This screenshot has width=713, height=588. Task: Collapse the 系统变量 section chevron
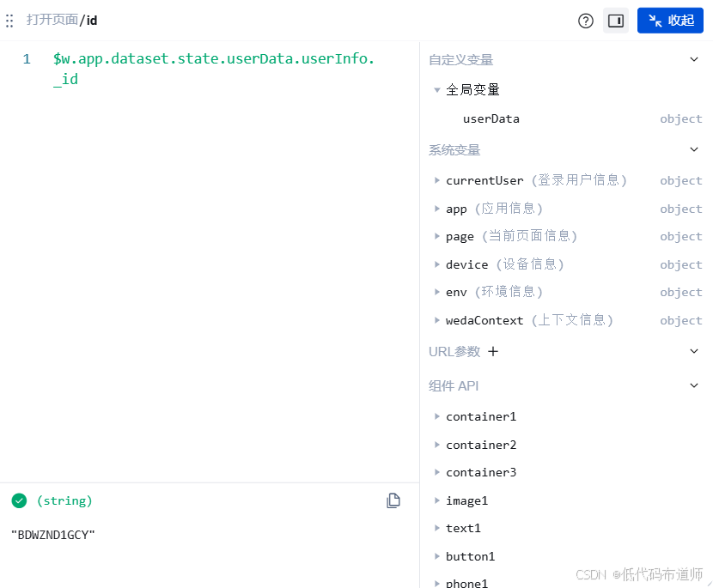point(694,149)
